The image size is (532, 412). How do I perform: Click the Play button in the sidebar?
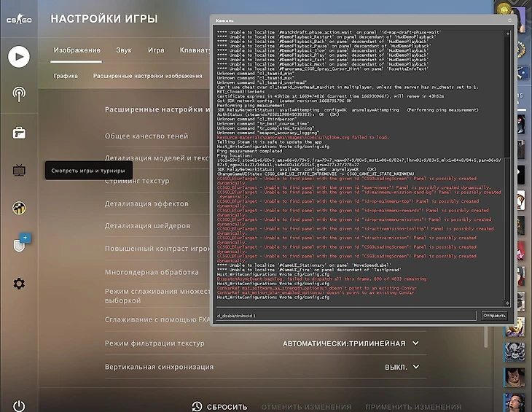(19, 56)
